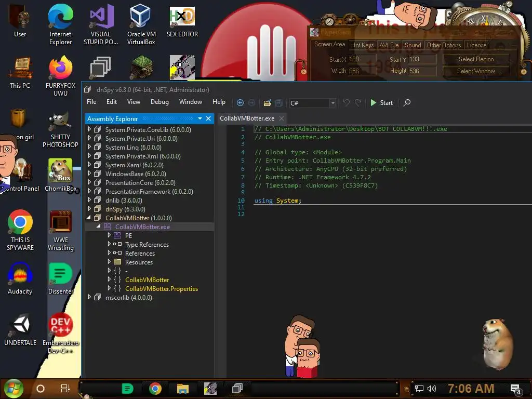Expand the WindowsBase assembly node

[x=89, y=174]
